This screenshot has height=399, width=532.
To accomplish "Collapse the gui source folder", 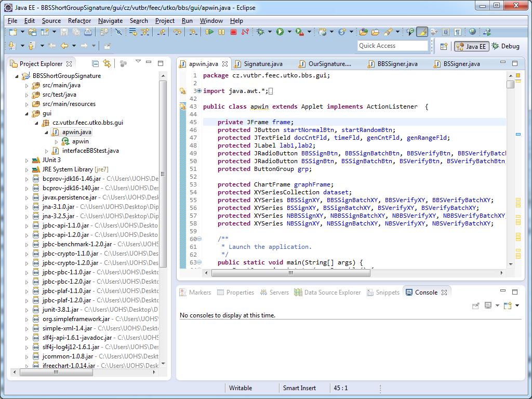I will [x=27, y=114].
